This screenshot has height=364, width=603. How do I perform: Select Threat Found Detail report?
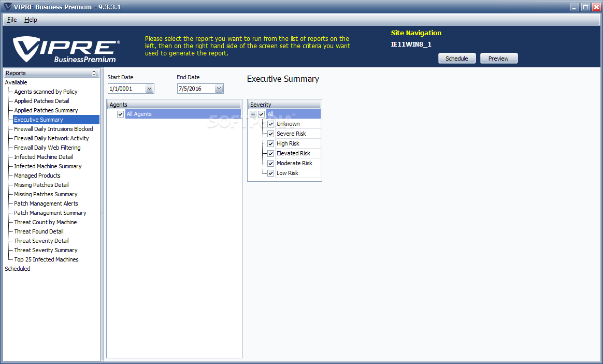(39, 231)
